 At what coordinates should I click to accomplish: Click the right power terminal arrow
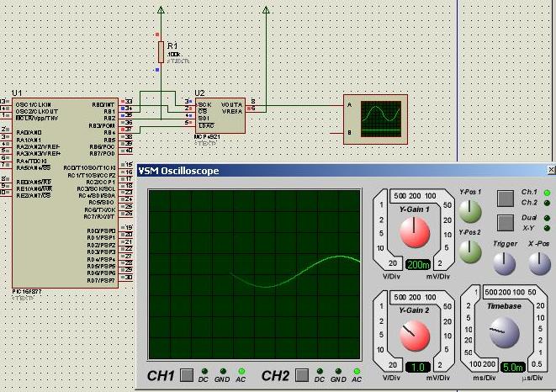point(266,9)
